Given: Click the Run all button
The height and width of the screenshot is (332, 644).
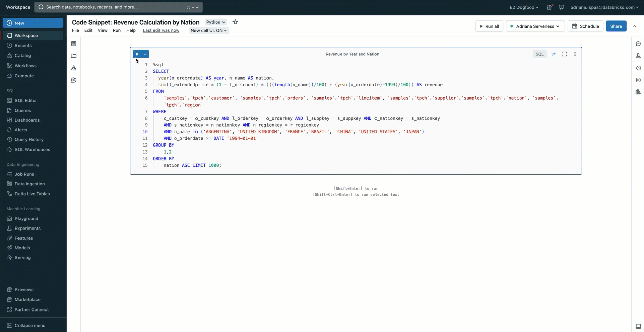Looking at the screenshot, I should point(489,26).
